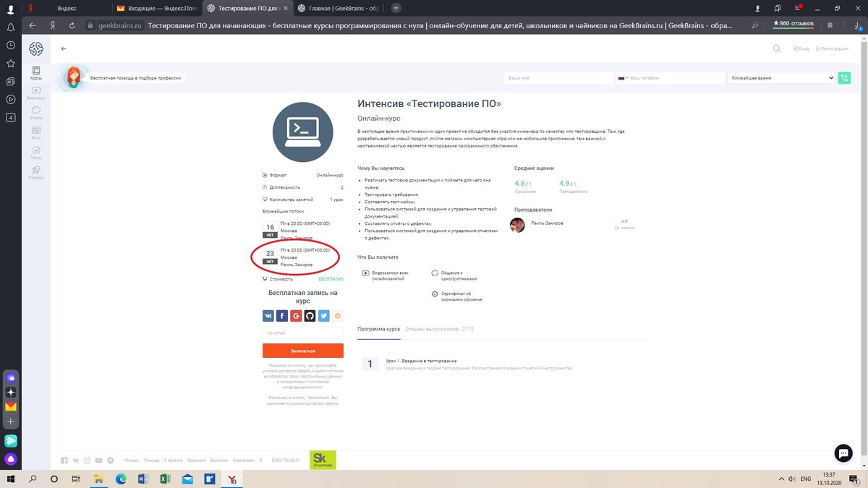Reload the page with refresh button
The width and height of the screenshot is (868, 488).
coord(72,25)
